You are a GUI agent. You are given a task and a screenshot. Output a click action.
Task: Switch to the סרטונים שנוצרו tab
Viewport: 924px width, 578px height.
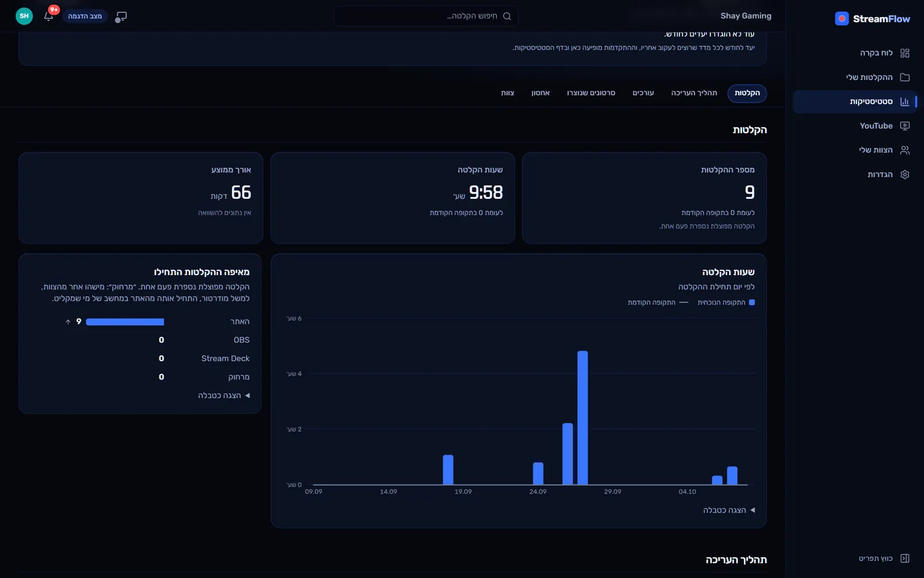pyautogui.click(x=591, y=93)
